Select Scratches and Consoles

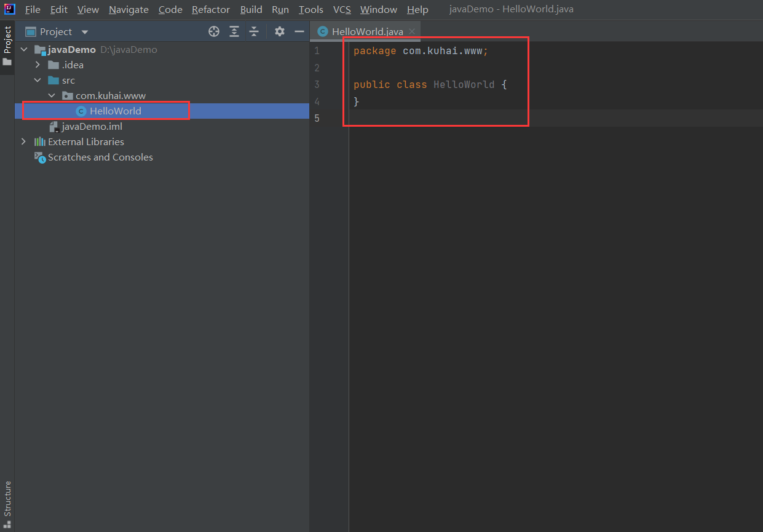coord(100,157)
